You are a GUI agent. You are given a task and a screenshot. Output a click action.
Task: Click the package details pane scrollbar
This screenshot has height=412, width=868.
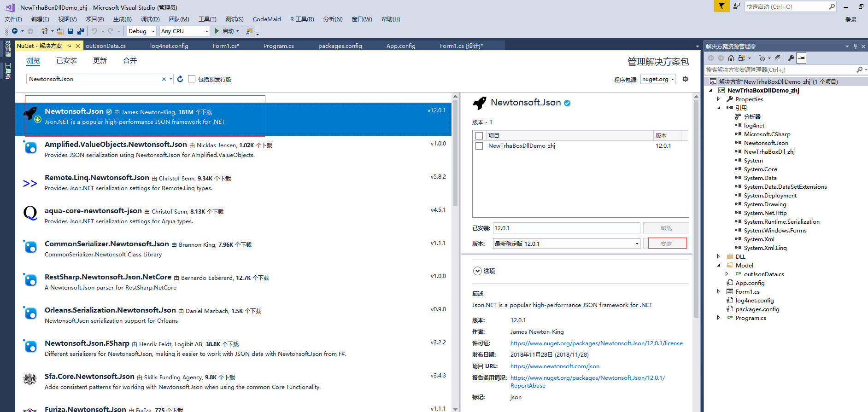(x=696, y=209)
